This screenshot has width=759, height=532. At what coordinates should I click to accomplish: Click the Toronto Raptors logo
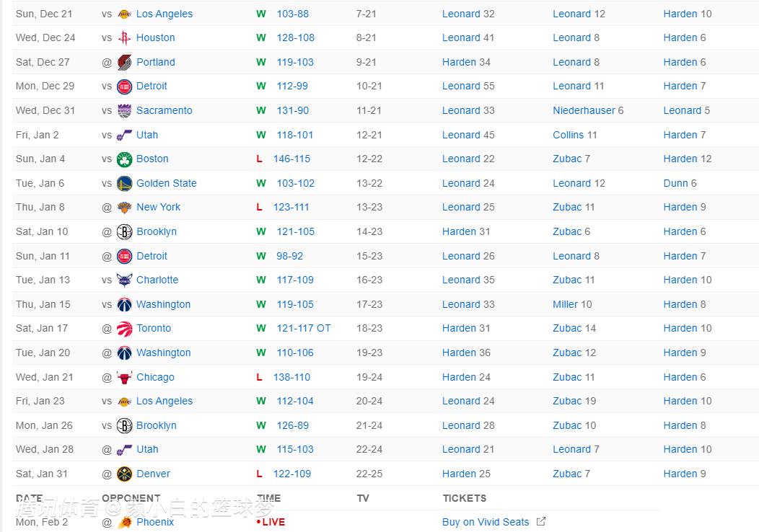(124, 329)
